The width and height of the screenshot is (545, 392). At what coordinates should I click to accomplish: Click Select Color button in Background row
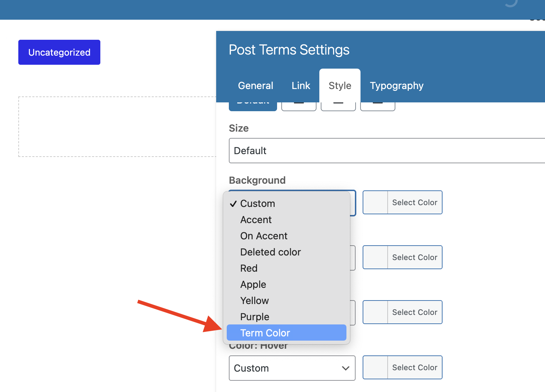pos(414,202)
